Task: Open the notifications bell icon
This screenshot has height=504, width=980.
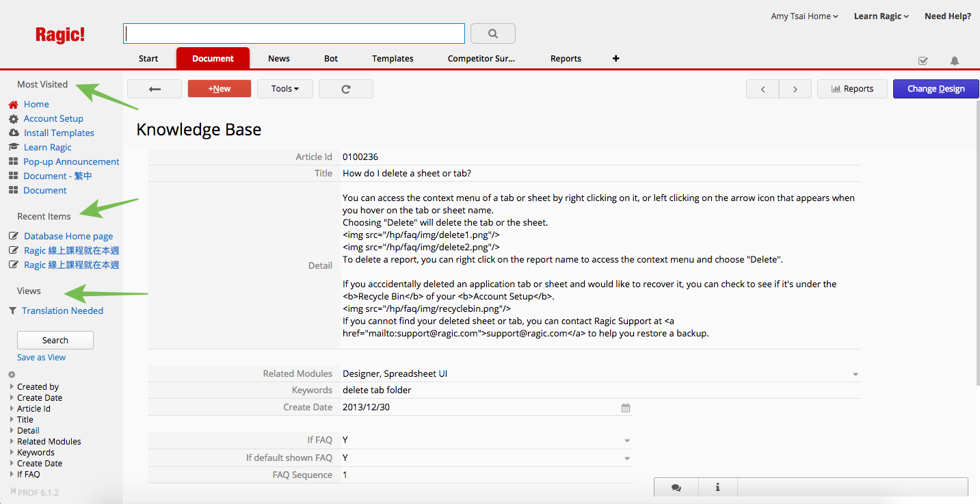Action: pyautogui.click(x=955, y=61)
